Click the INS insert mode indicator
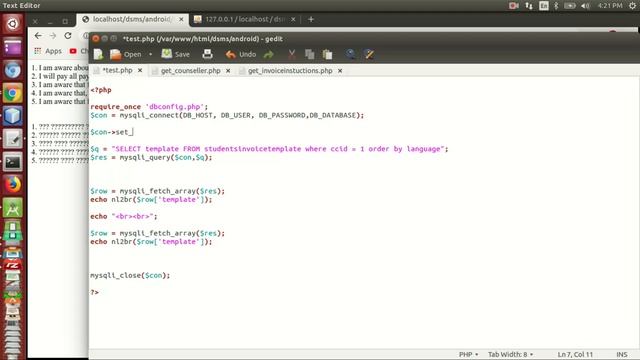The image size is (640, 360). pyautogui.click(x=622, y=354)
